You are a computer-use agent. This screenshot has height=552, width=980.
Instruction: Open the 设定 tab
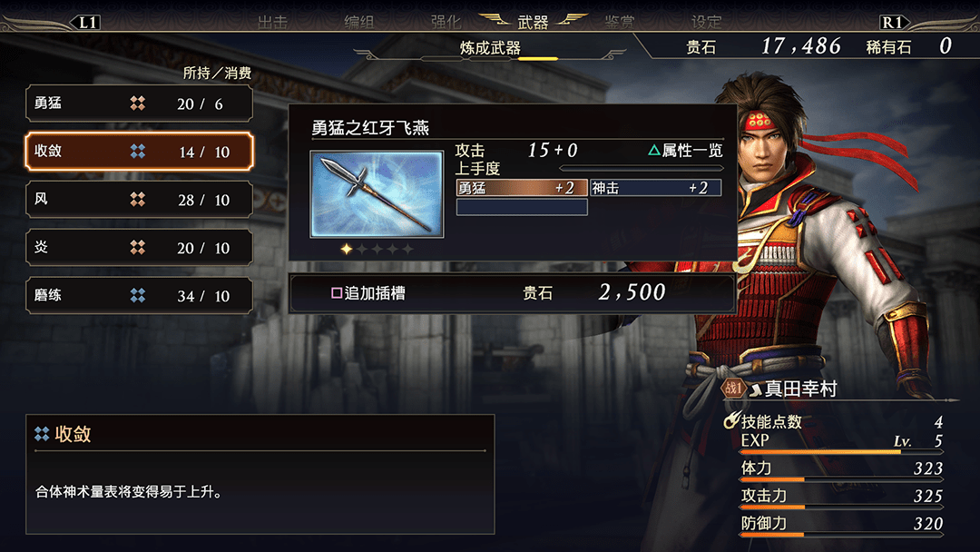pyautogui.click(x=706, y=23)
